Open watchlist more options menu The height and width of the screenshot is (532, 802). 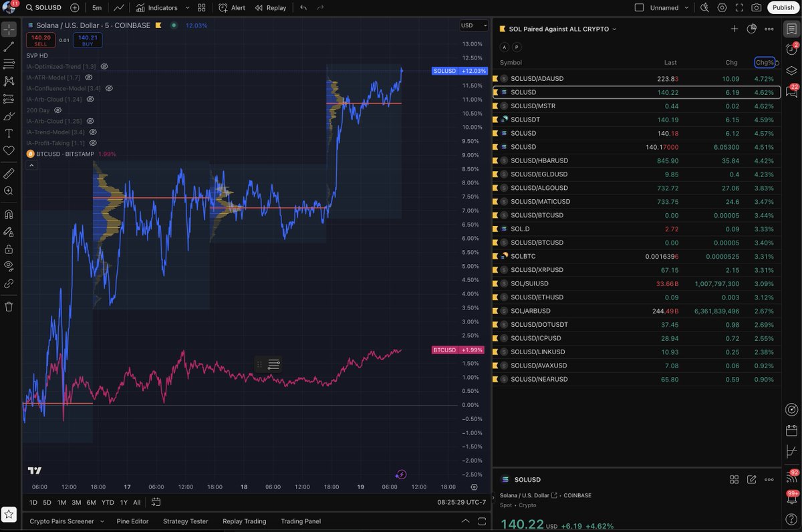[769, 29]
